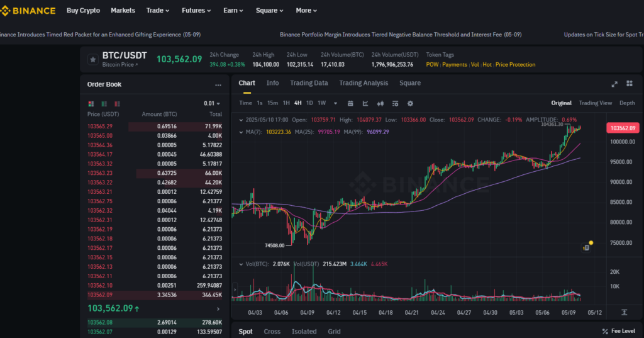This screenshot has width=644, height=338.
Task: Open the multi-chart layout grid icon
Action: [x=629, y=84]
